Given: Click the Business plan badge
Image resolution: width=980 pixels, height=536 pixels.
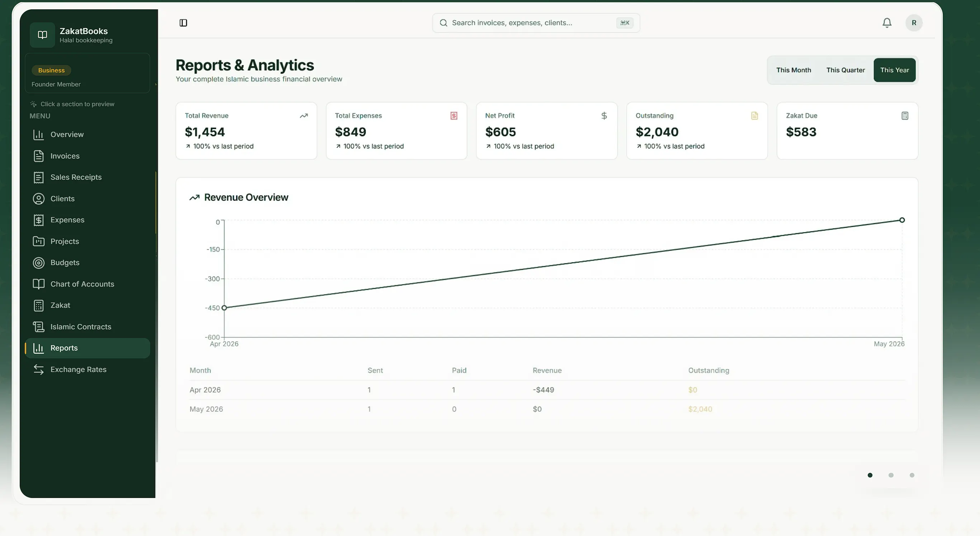Looking at the screenshot, I should point(51,70).
